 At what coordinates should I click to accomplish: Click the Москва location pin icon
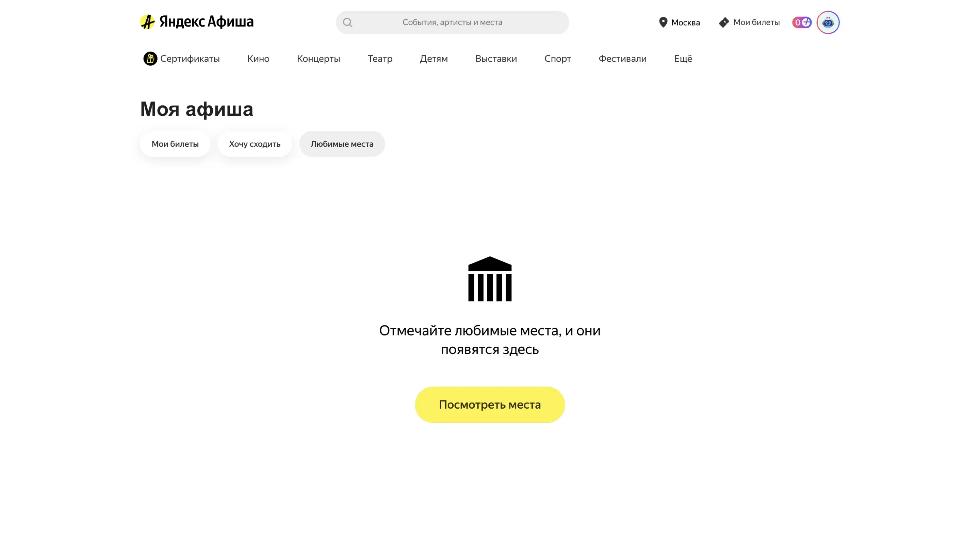point(663,22)
